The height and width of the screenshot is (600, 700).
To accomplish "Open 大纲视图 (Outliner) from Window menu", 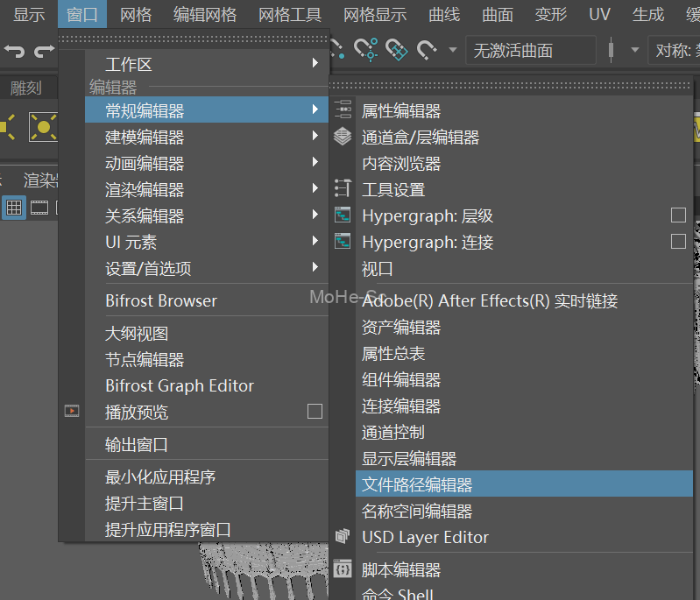I will tap(137, 334).
